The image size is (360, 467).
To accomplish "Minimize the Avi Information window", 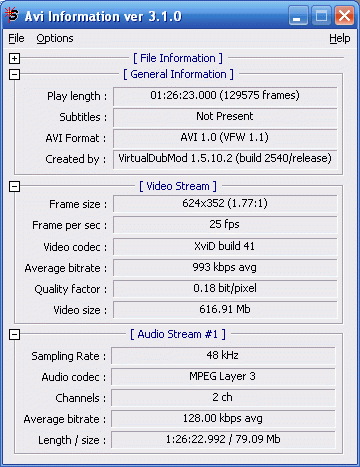I will pyautogui.click(x=298, y=15).
